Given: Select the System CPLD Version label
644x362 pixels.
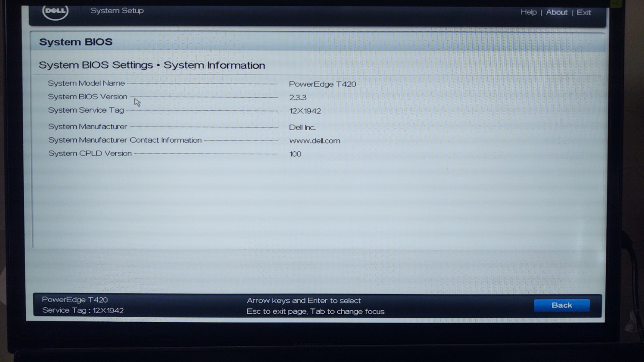Looking at the screenshot, I should [90, 153].
